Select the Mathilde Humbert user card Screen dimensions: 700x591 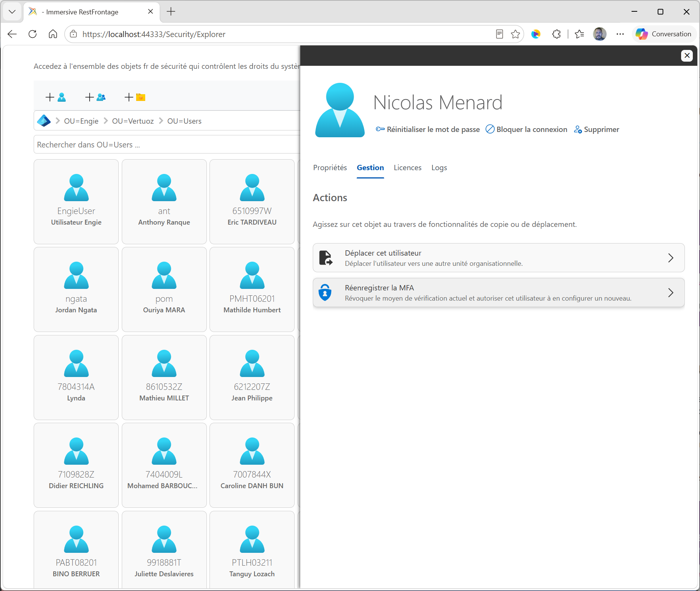(x=252, y=289)
